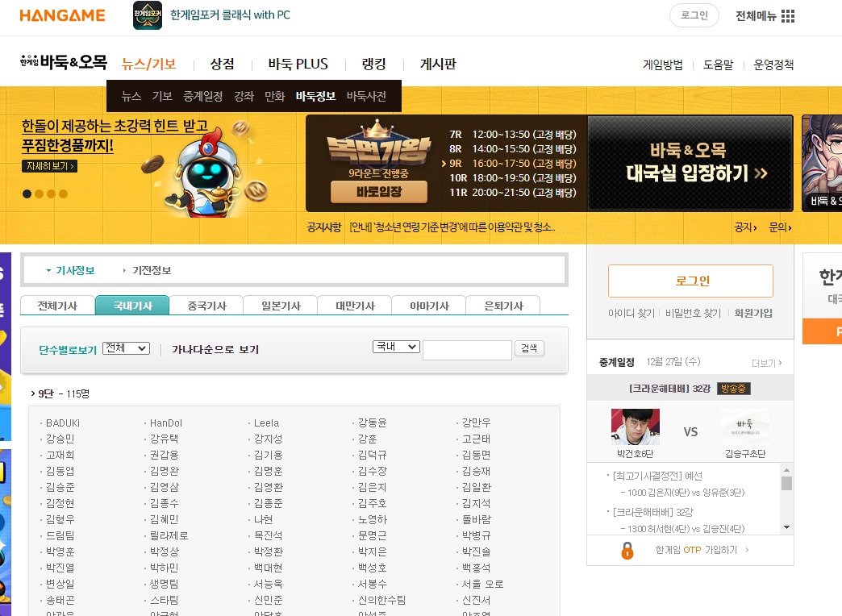
Task: Switch to 전체기사 tab
Action: pos(57,306)
